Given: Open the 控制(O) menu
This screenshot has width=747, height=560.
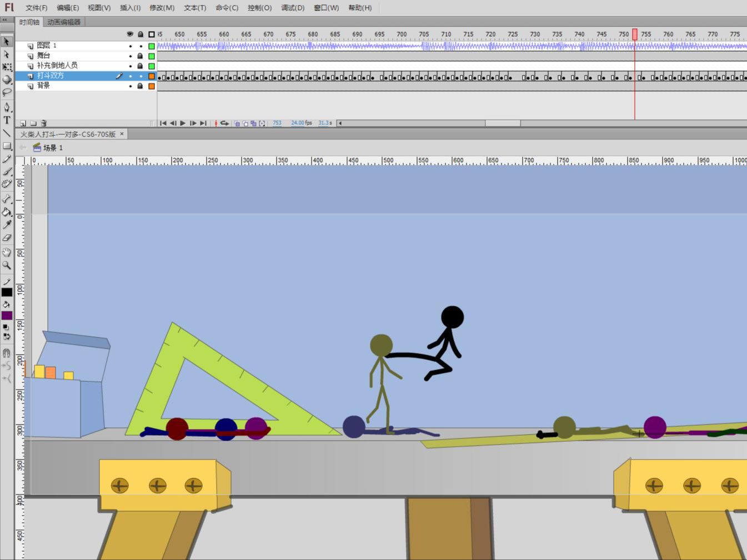Looking at the screenshot, I should point(260,8).
